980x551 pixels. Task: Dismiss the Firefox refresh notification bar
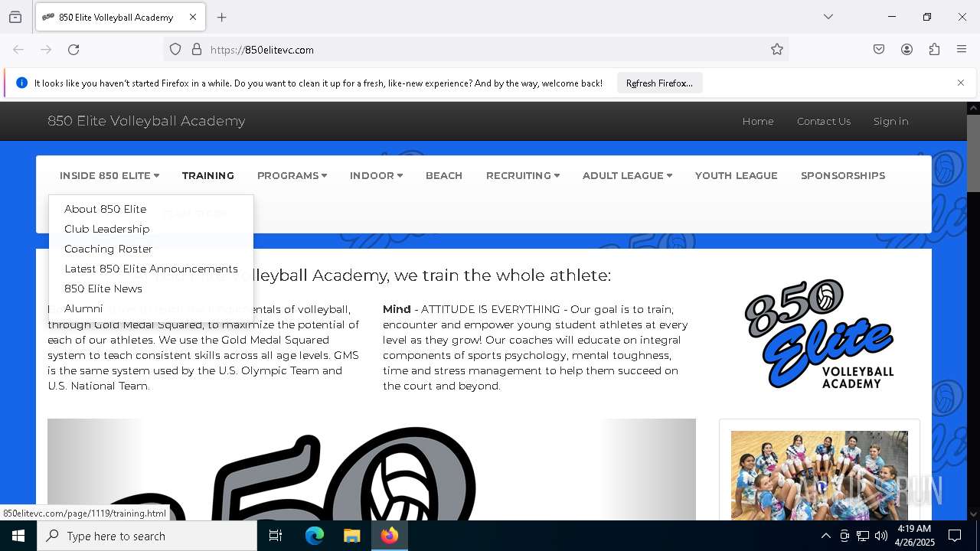tap(961, 83)
